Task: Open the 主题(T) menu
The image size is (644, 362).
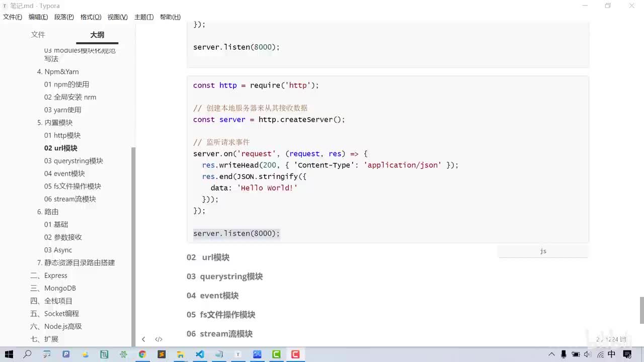Action: point(144,17)
